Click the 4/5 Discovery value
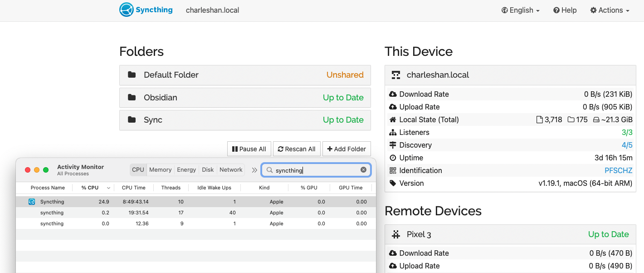 click(x=627, y=145)
